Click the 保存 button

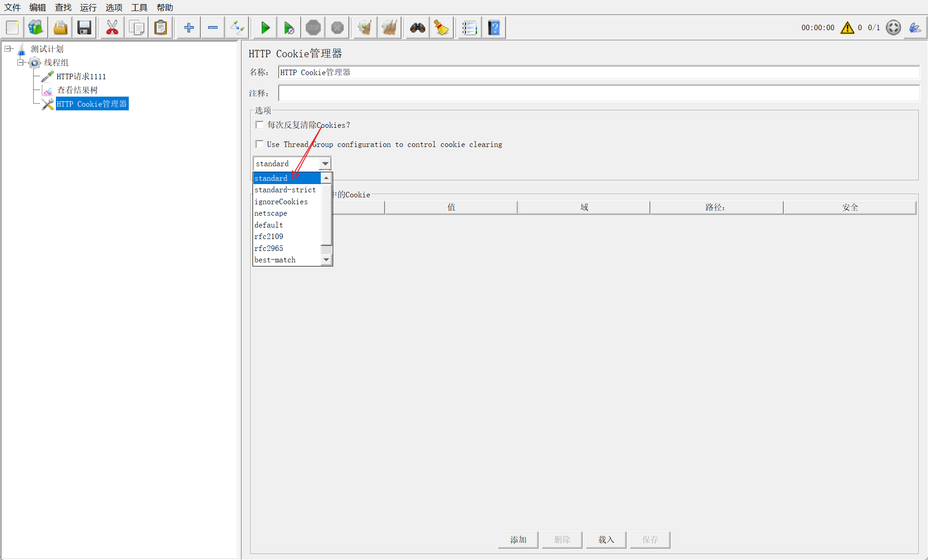(650, 540)
